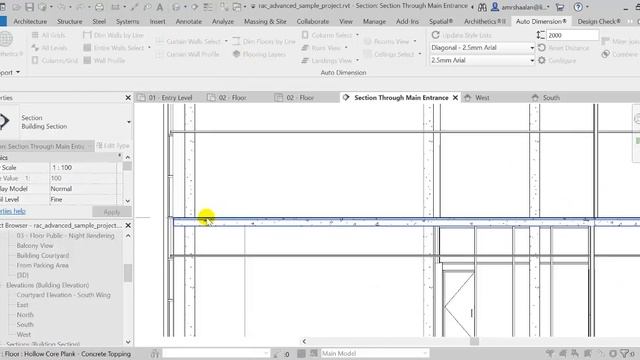Click the Text tool icon in quick access toolbar
The width and height of the screenshot is (640, 360).
pos(160,7)
